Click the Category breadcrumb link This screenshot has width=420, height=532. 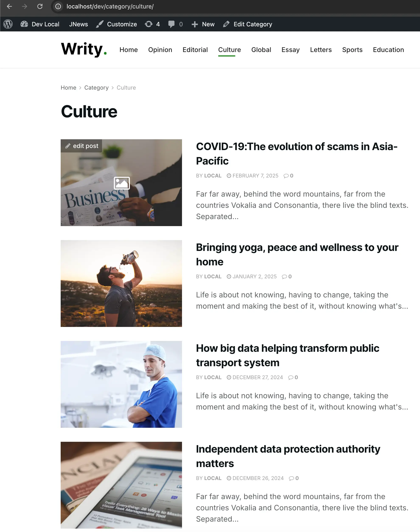coord(96,88)
